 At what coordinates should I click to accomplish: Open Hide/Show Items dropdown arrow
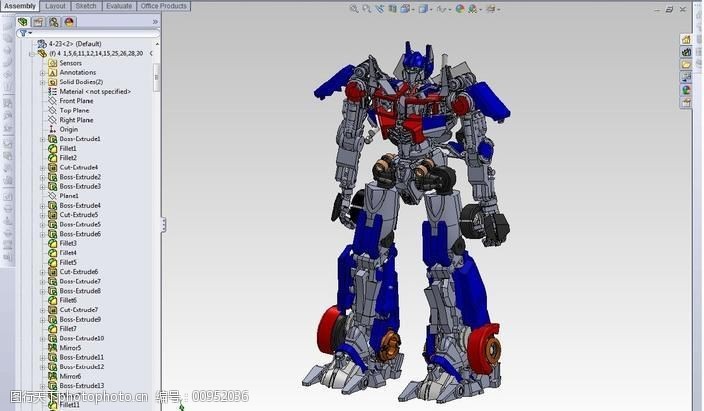450,9
